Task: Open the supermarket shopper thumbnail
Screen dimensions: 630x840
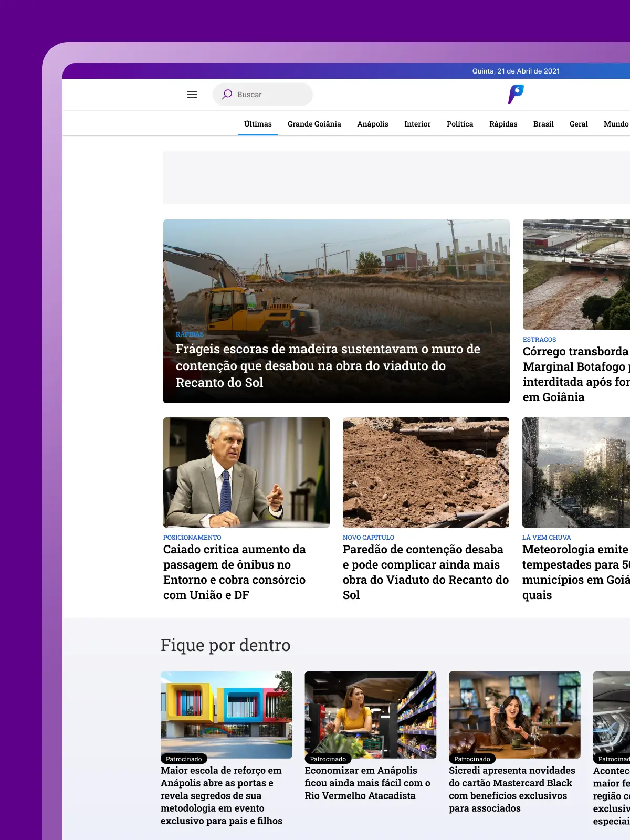Action: (371, 715)
